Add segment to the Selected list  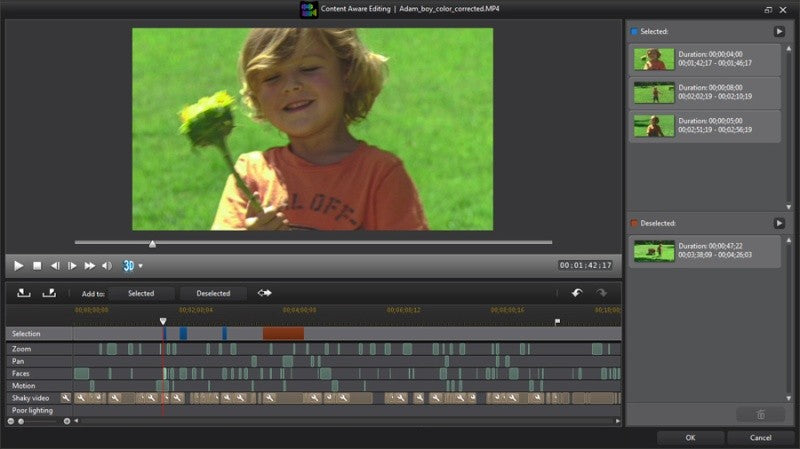pyautogui.click(x=141, y=293)
